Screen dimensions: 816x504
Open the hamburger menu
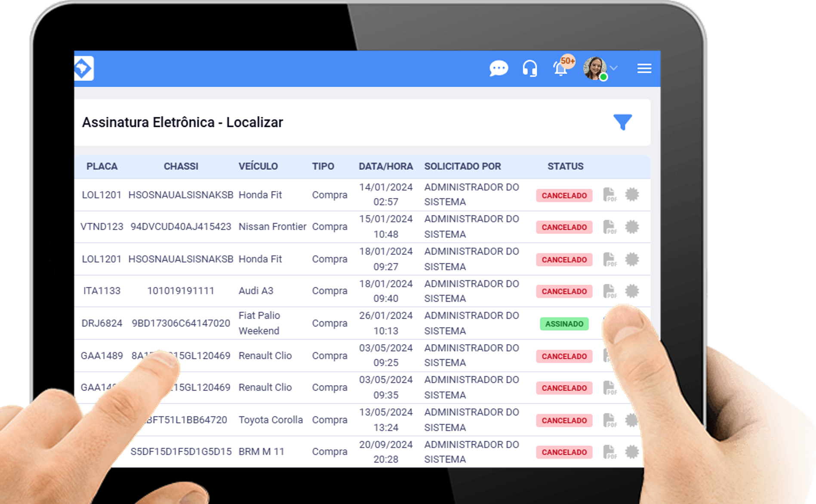(644, 68)
